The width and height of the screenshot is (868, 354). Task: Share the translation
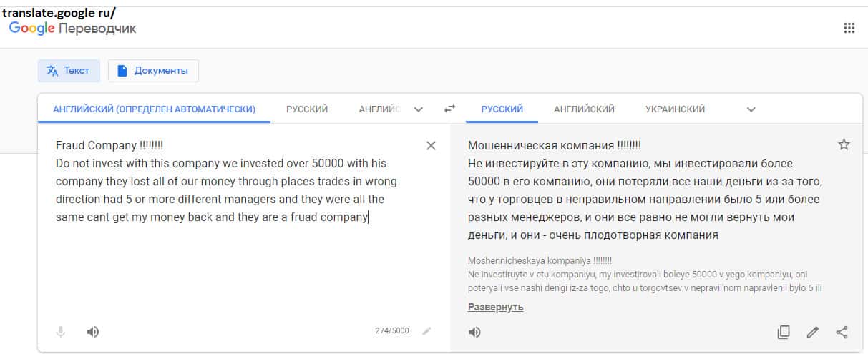tap(842, 332)
